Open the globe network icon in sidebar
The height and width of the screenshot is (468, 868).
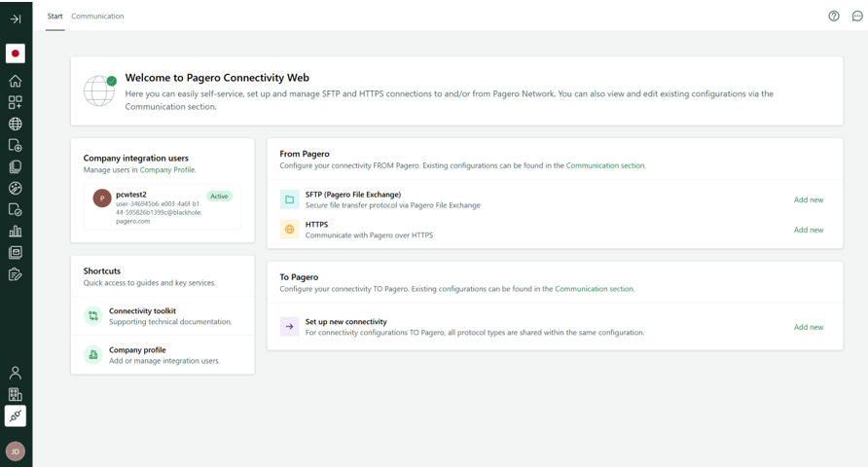16,124
